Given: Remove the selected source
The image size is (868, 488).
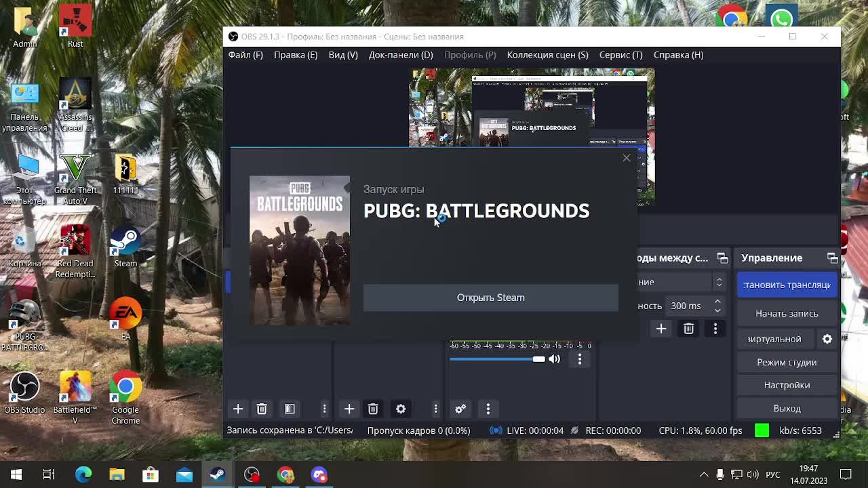Looking at the screenshot, I should (373, 409).
